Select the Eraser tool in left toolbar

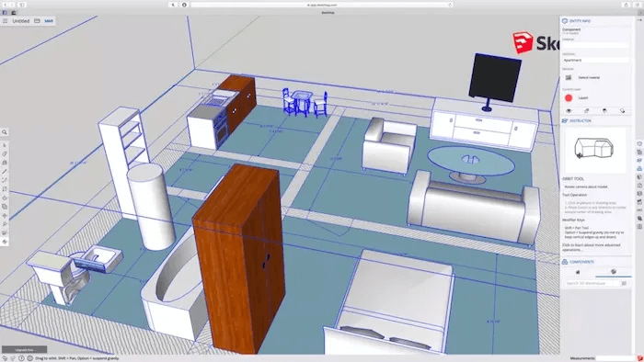5,154
